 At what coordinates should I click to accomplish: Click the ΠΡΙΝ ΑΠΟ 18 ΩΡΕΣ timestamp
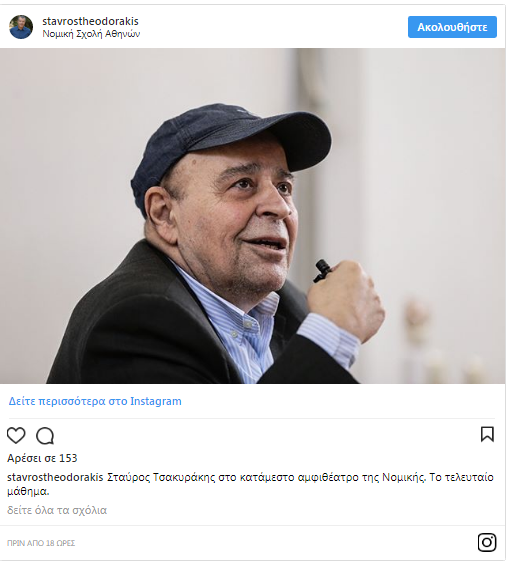(x=41, y=543)
